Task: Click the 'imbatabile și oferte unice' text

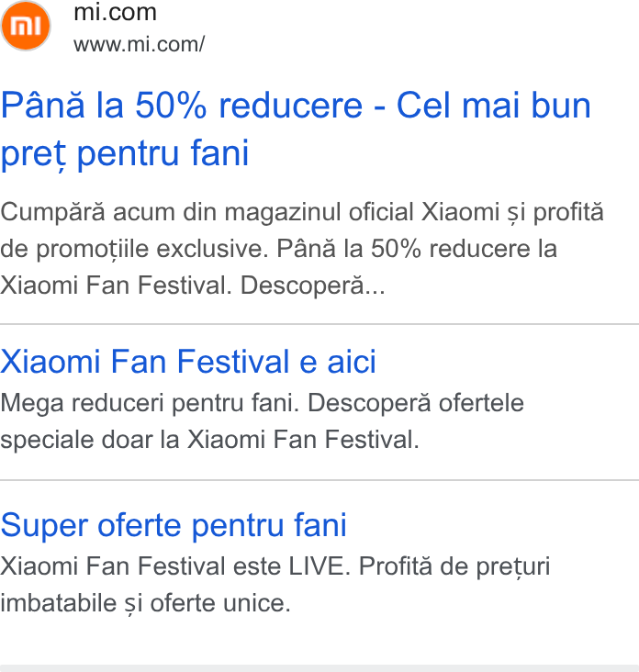Action: [146, 603]
